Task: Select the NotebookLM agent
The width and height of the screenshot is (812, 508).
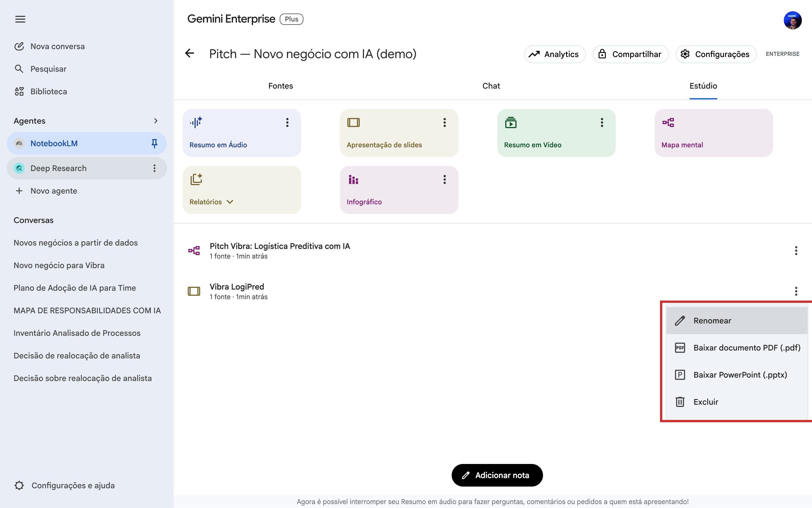Action: coord(87,143)
